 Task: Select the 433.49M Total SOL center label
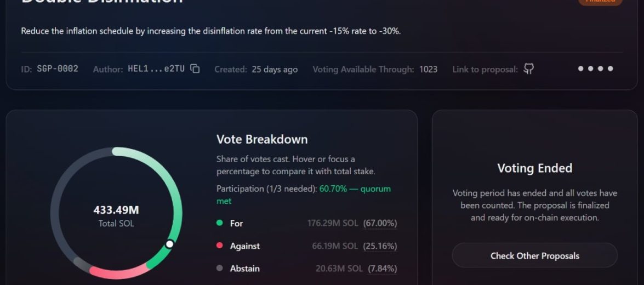tap(116, 216)
